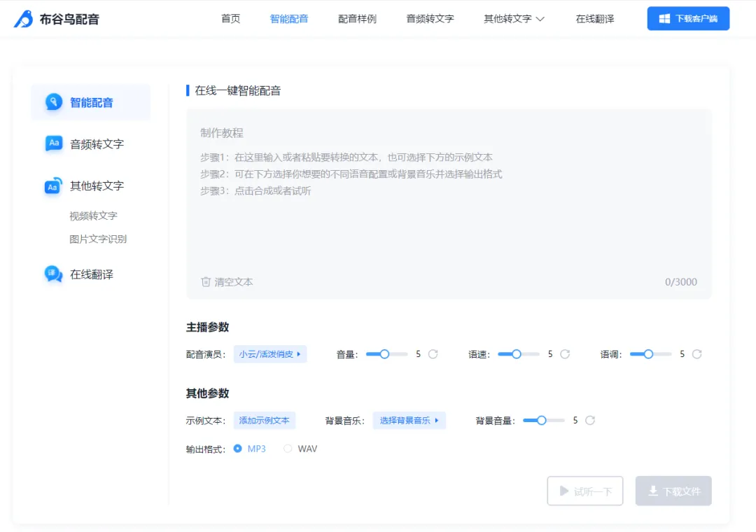Click 添加示例文本 button
Screen dimensions: 756x532
coord(264,420)
